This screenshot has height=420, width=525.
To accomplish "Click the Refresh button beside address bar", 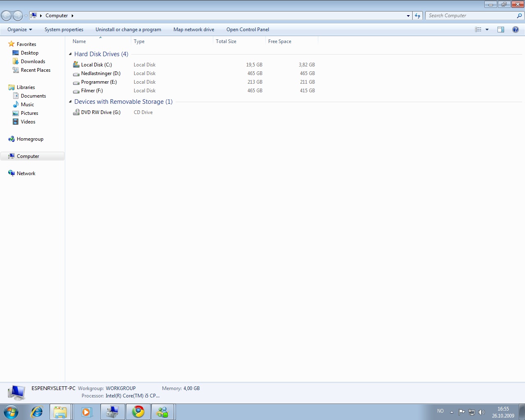I will point(418,16).
